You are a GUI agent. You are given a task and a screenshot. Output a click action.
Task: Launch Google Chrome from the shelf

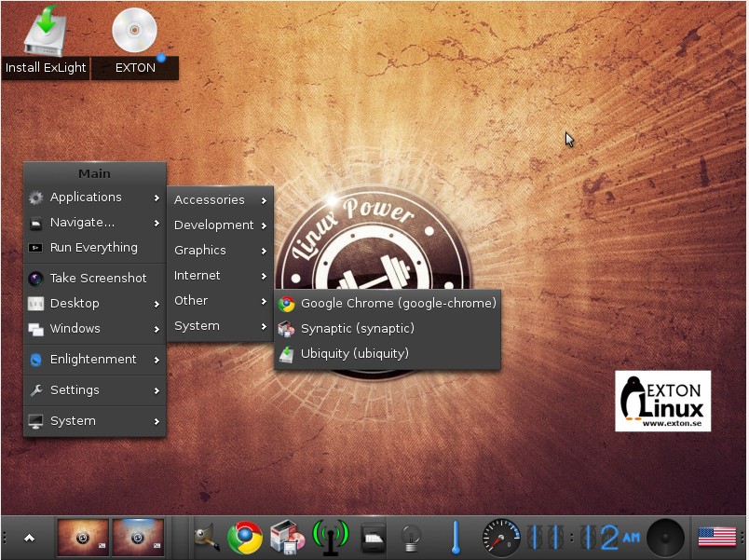coord(245,538)
